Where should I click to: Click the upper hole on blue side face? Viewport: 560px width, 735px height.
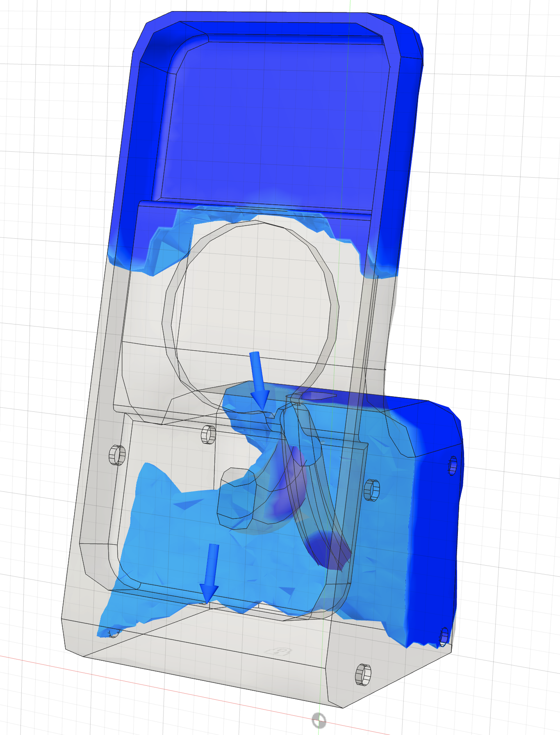[453, 466]
